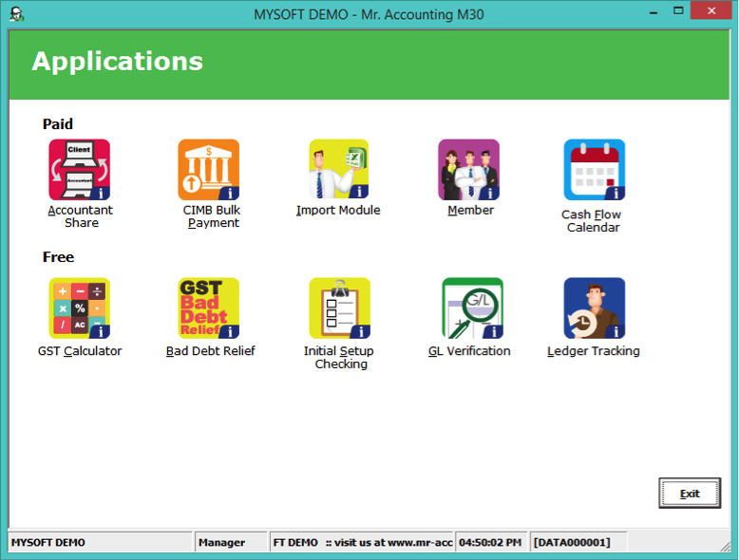Click the Ledger Tracking text label
Image resolution: width=739 pixels, height=560 pixels.
[x=594, y=351]
